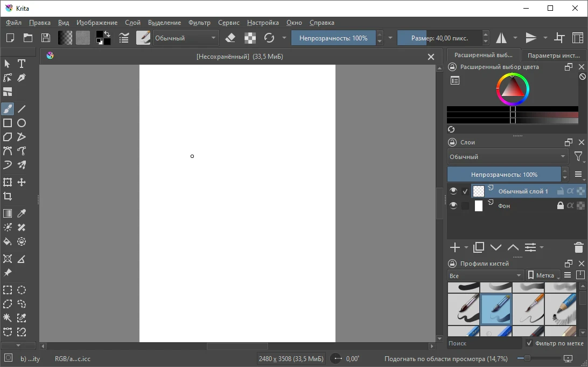Move layer up with arrow button
This screenshot has width=588, height=367.
[x=513, y=248]
